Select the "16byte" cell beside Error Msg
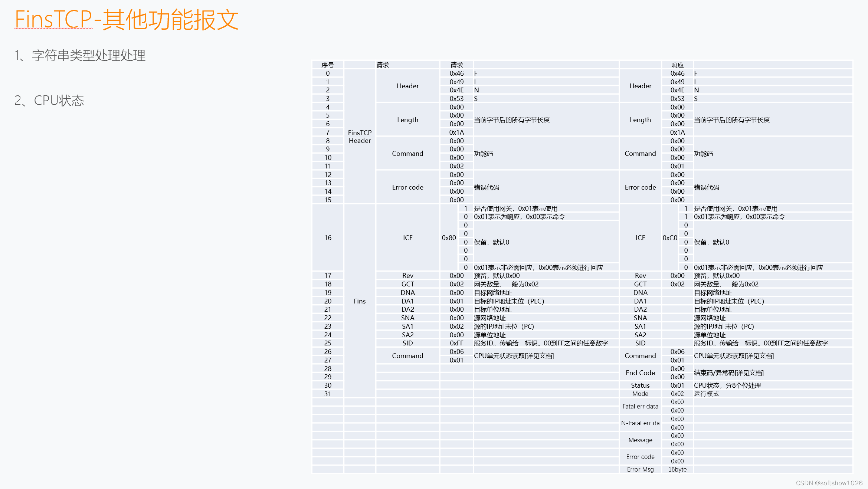This screenshot has height=489, width=868. point(677,469)
